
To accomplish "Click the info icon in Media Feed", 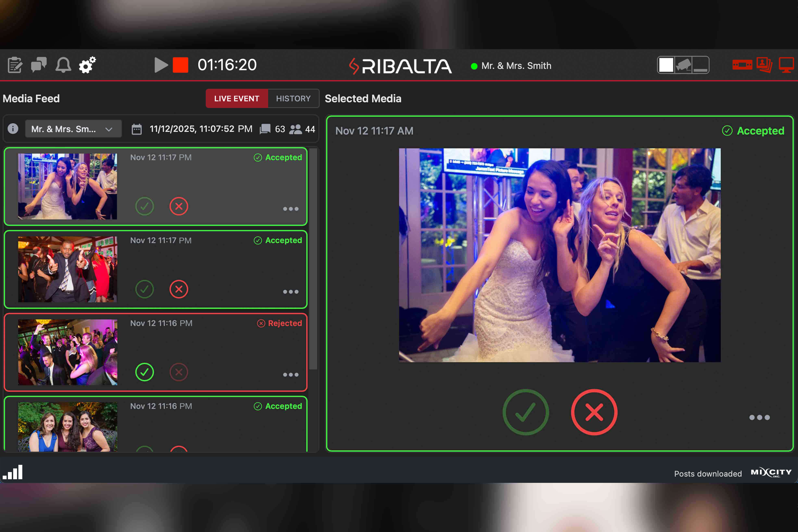I will tap(13, 129).
